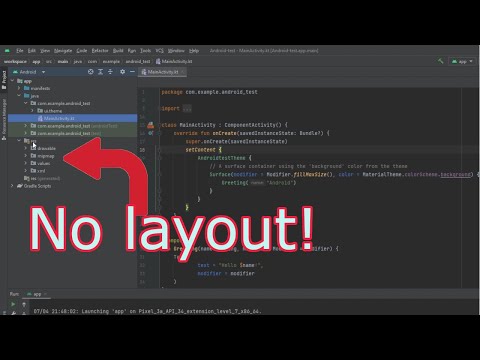The height and width of the screenshot is (360, 480).
Task: Open the Android project view dropdown
Action: [29, 72]
